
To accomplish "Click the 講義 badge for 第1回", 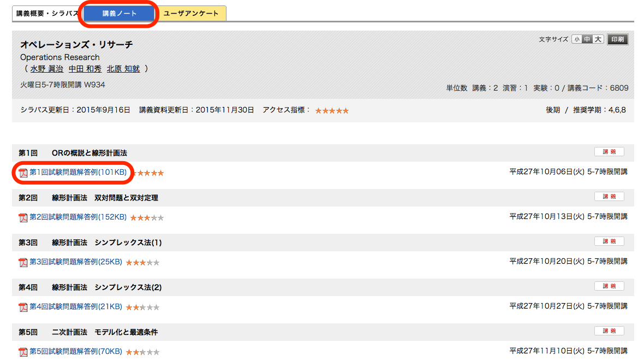I will 609,152.
